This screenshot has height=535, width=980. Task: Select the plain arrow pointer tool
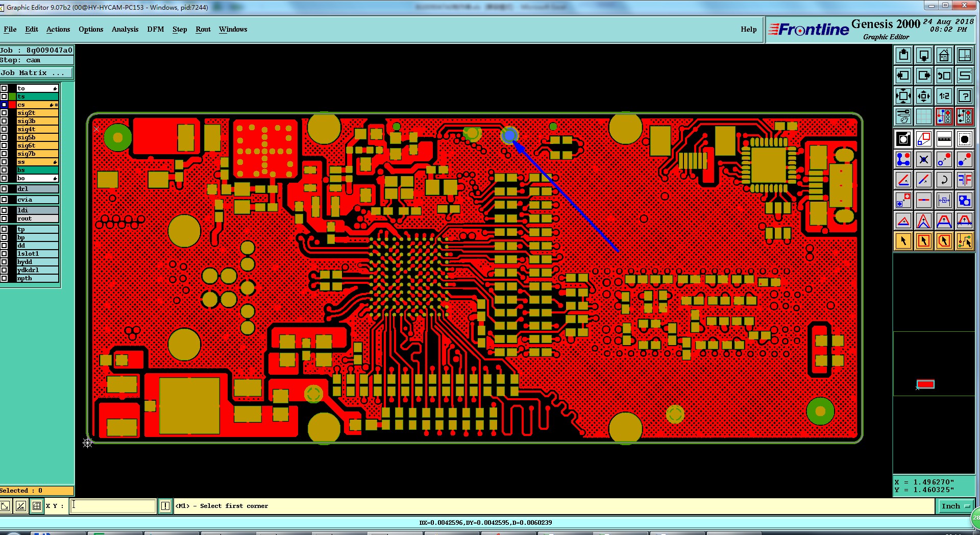tap(903, 241)
